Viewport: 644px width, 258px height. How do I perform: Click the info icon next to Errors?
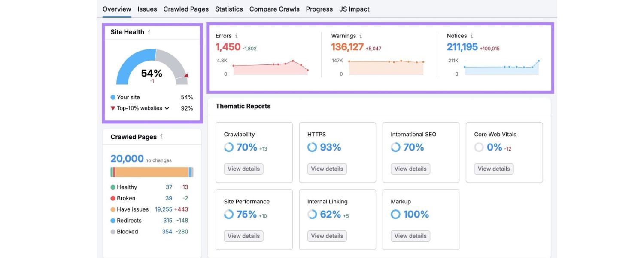(x=236, y=36)
